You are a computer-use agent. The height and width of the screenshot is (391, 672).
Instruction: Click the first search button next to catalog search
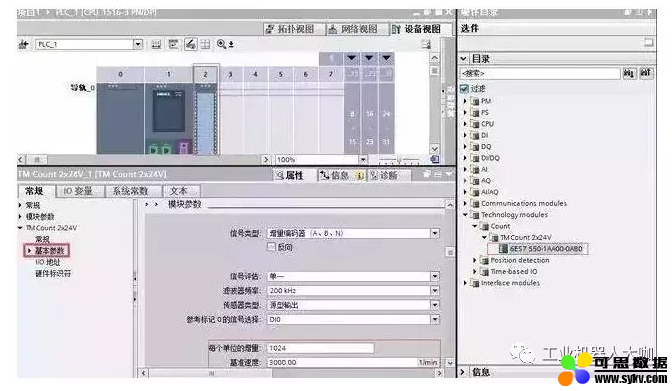pos(629,74)
